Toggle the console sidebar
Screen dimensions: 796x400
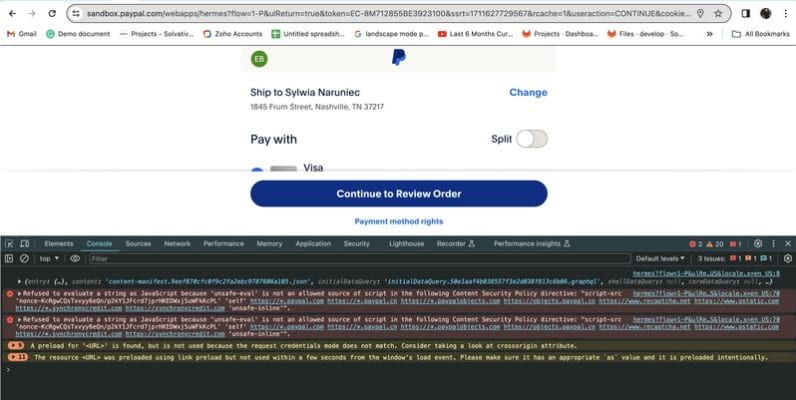pyautogui.click(x=9, y=258)
